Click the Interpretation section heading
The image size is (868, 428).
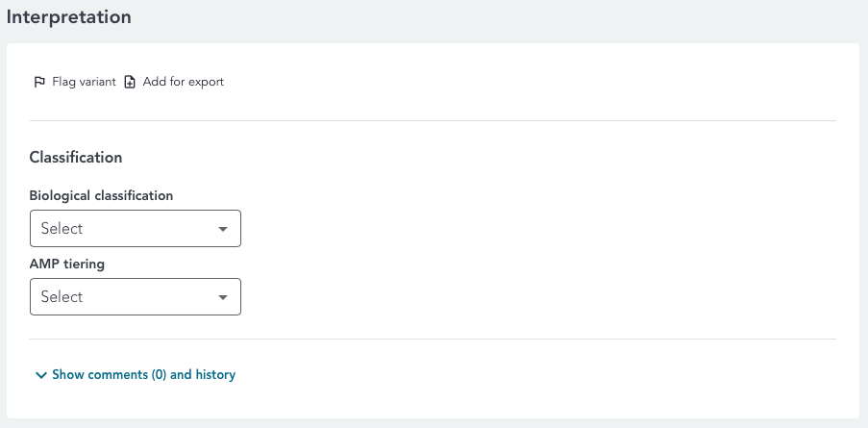(x=69, y=17)
